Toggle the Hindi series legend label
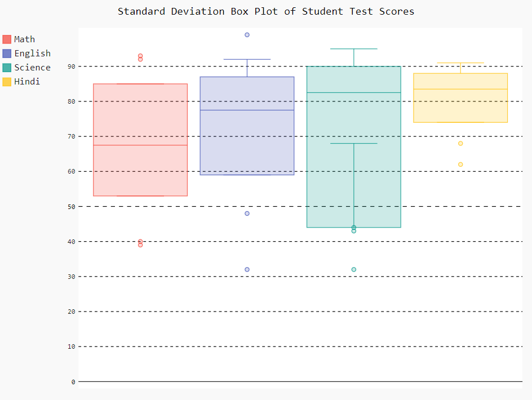Screen dimensions: 532x400 [x=27, y=82]
